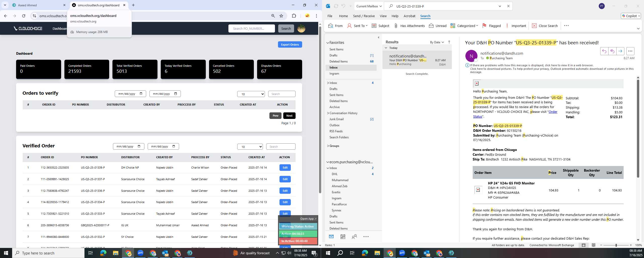Screen dimensions: 644x258
Task: Click the browser reload icon
Action: 24,16
